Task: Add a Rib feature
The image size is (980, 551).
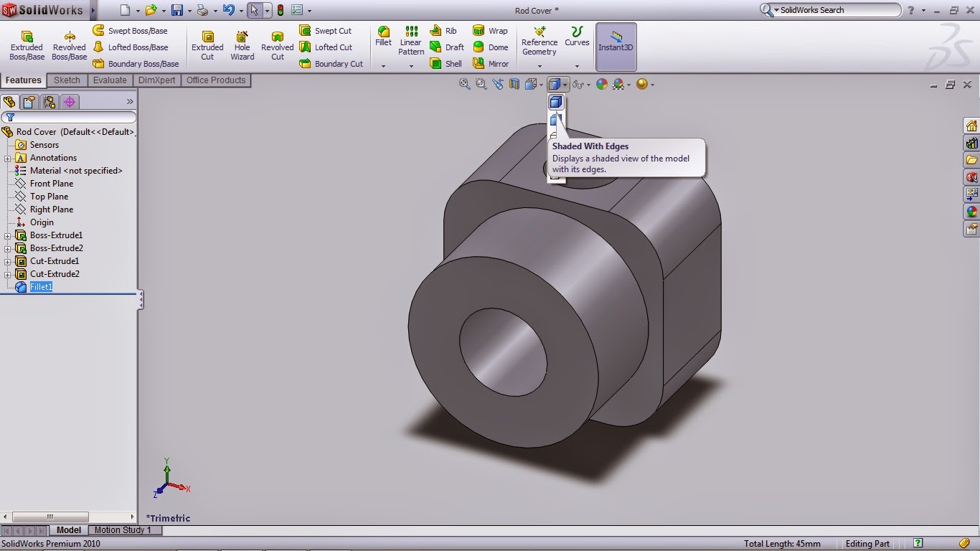Action: (443, 31)
